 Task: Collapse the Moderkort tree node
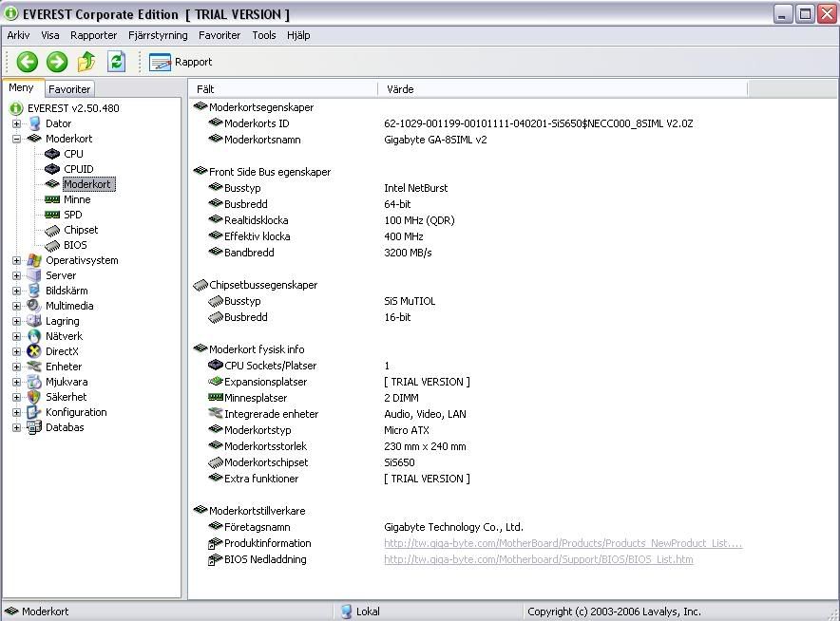pyautogui.click(x=16, y=139)
